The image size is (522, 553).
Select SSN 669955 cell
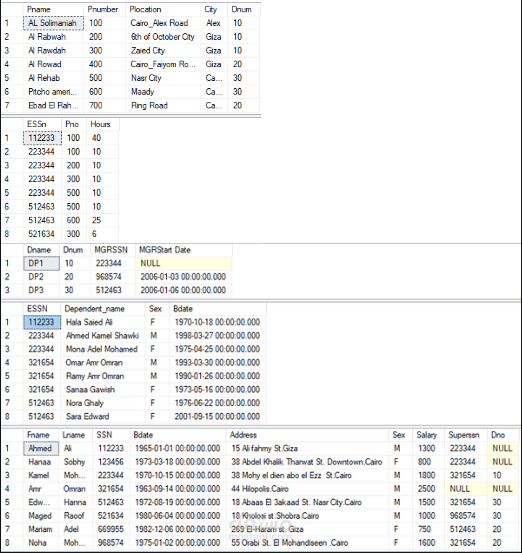click(111, 529)
